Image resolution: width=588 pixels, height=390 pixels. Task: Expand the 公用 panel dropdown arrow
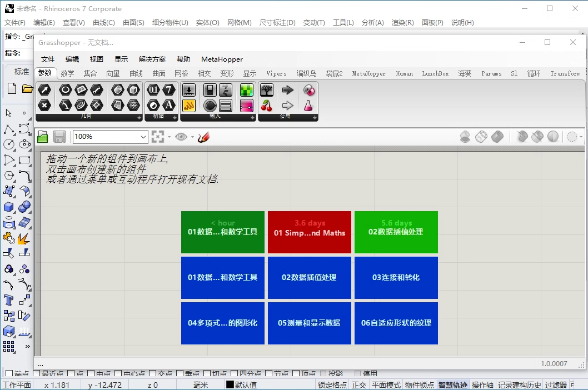click(x=315, y=117)
